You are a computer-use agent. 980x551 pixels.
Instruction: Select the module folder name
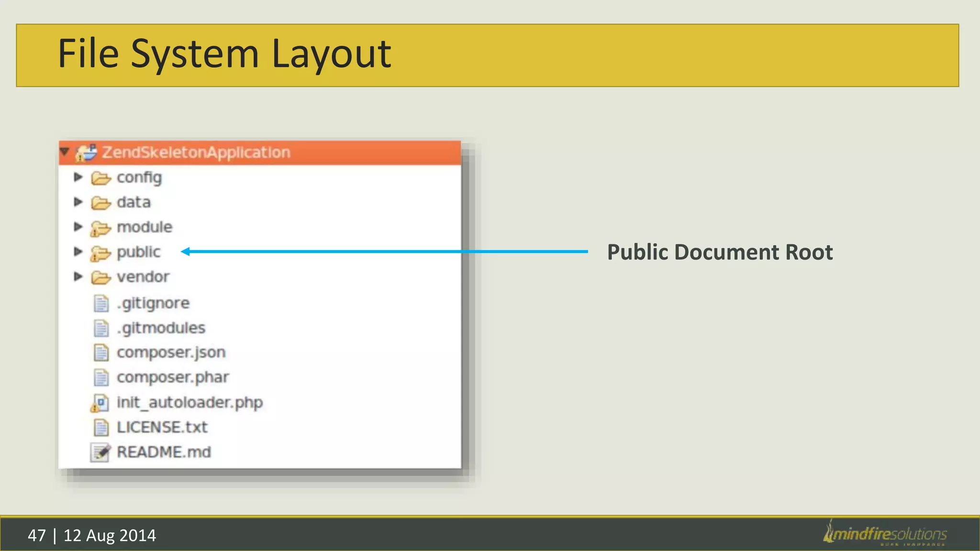[145, 227]
